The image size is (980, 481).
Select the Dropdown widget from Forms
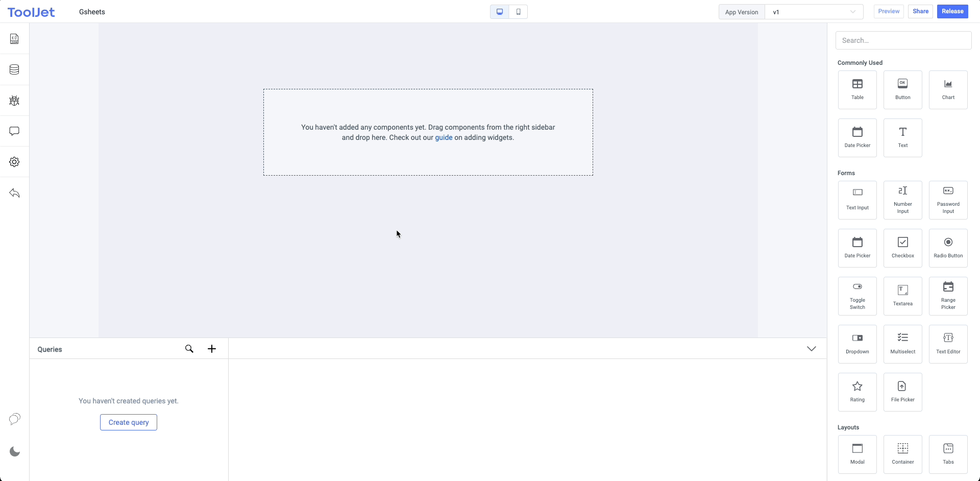tap(857, 344)
